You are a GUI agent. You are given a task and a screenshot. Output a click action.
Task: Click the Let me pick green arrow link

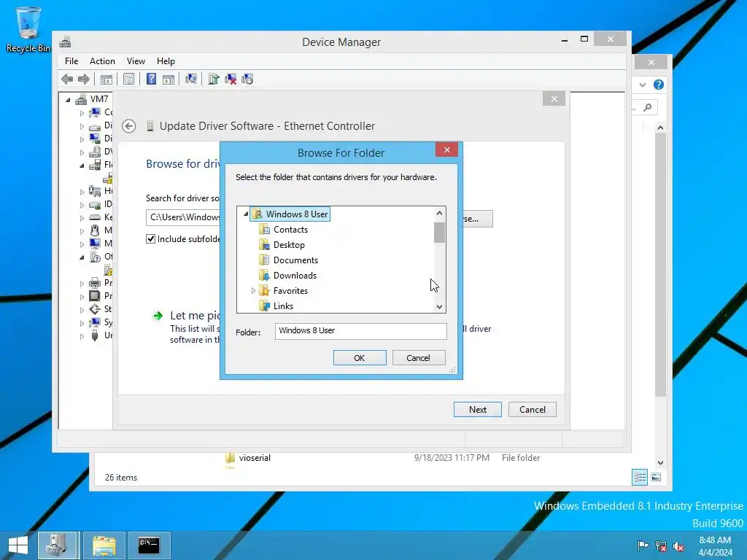coord(158,316)
